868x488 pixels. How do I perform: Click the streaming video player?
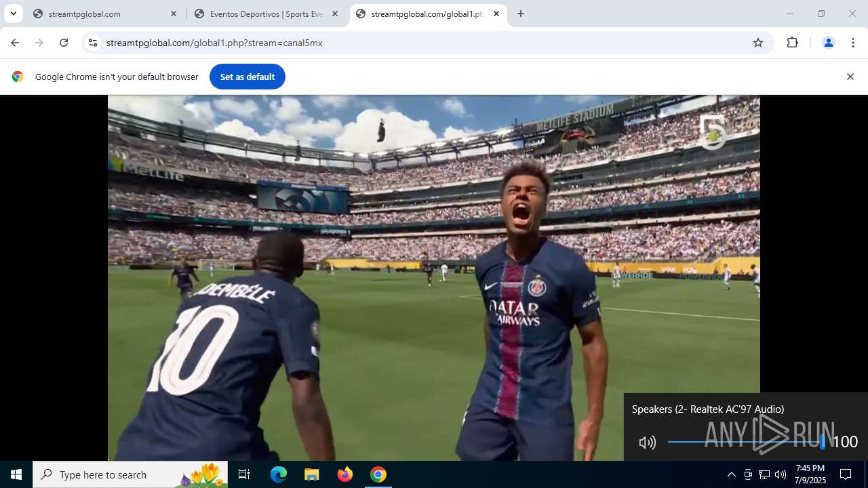tap(434, 278)
